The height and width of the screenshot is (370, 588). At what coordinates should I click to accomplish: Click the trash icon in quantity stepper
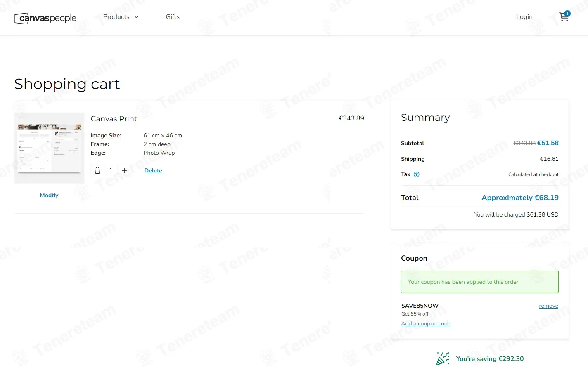click(97, 170)
